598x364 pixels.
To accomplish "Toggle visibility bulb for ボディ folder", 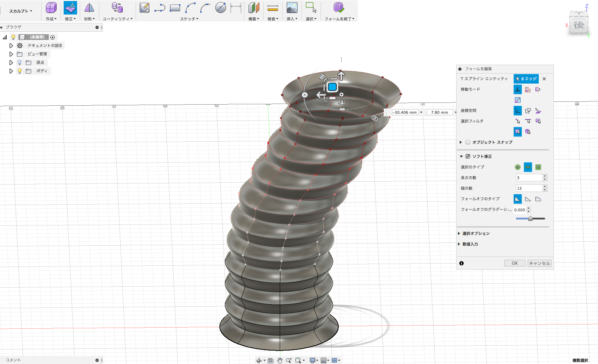I will click(x=20, y=71).
